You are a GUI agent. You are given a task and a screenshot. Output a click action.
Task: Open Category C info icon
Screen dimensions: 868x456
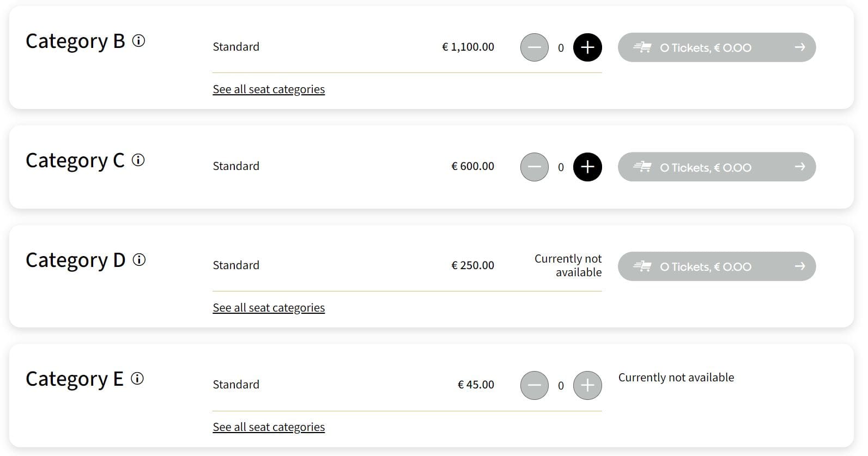pos(138,160)
